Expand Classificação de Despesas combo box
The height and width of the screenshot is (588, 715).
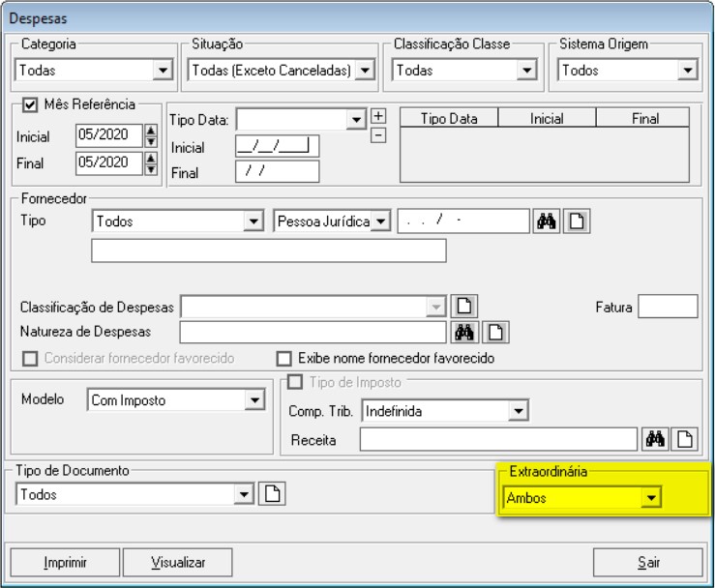(436, 307)
